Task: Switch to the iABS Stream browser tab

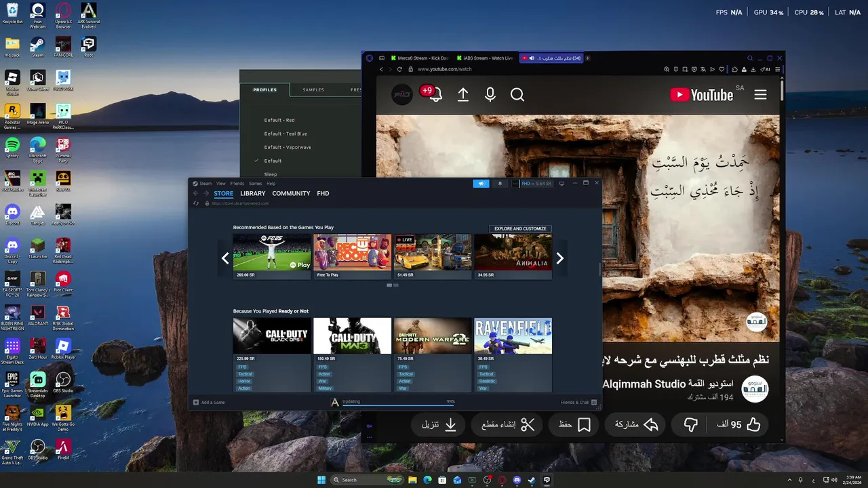Action: [484, 58]
